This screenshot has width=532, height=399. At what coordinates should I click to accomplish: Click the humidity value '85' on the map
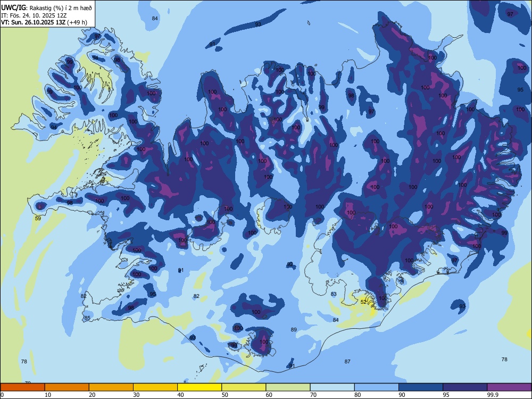(x=87, y=318)
